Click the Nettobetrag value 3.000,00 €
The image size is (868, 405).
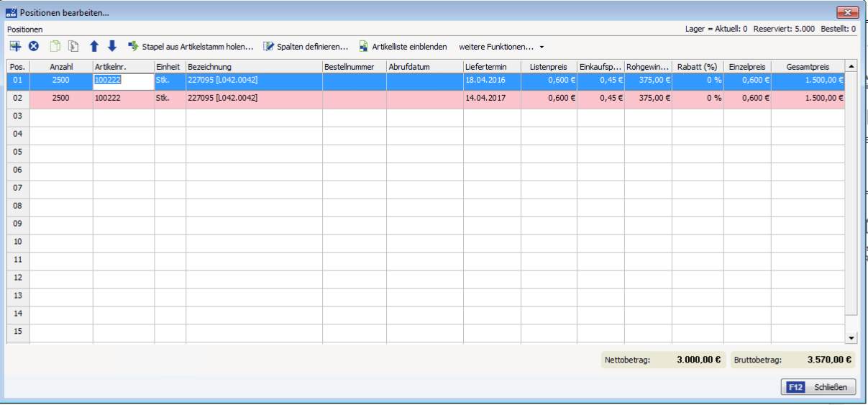pyautogui.click(x=699, y=360)
